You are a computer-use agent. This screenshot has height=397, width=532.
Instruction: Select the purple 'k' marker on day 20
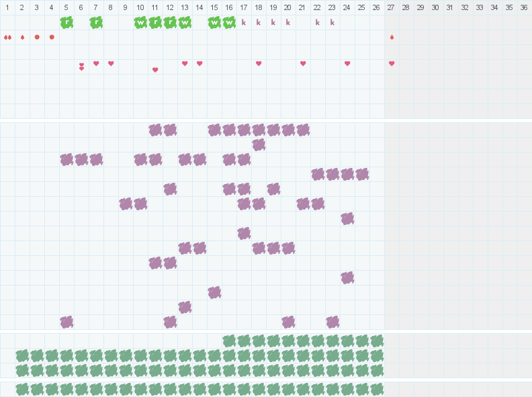coord(288,22)
